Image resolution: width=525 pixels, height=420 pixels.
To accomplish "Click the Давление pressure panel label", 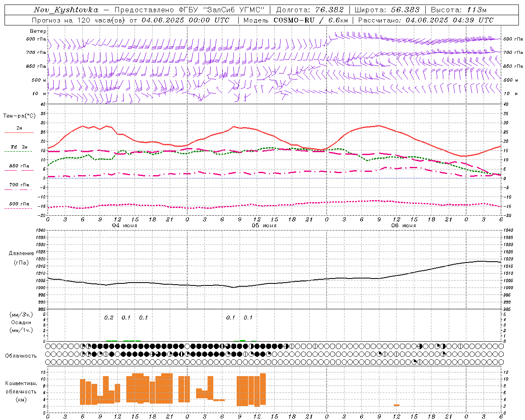I will point(21,253).
